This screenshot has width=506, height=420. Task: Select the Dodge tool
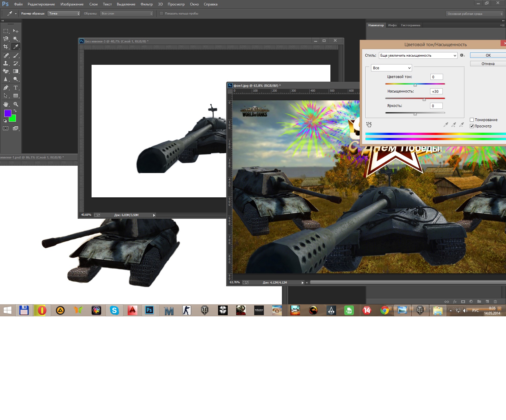(16, 79)
